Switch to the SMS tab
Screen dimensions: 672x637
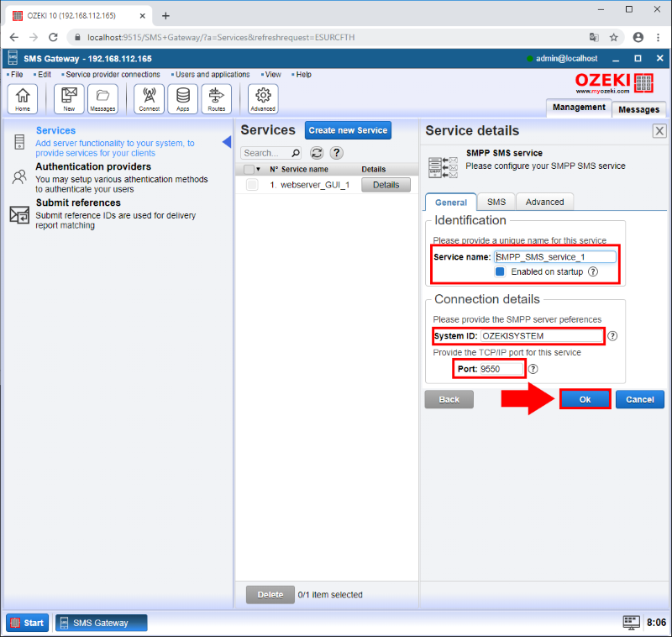pyautogui.click(x=496, y=202)
